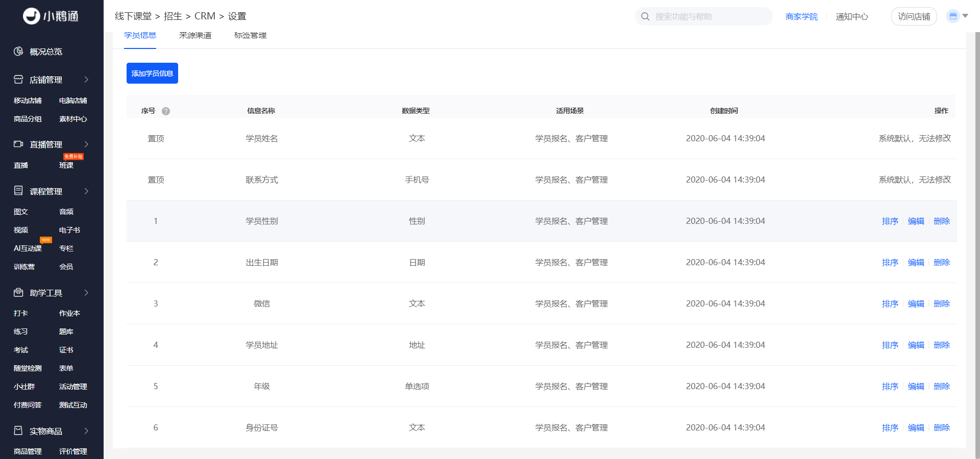This screenshot has width=980, height=459.
Task: Click 排序 for the 学员性别 row
Action: click(890, 221)
